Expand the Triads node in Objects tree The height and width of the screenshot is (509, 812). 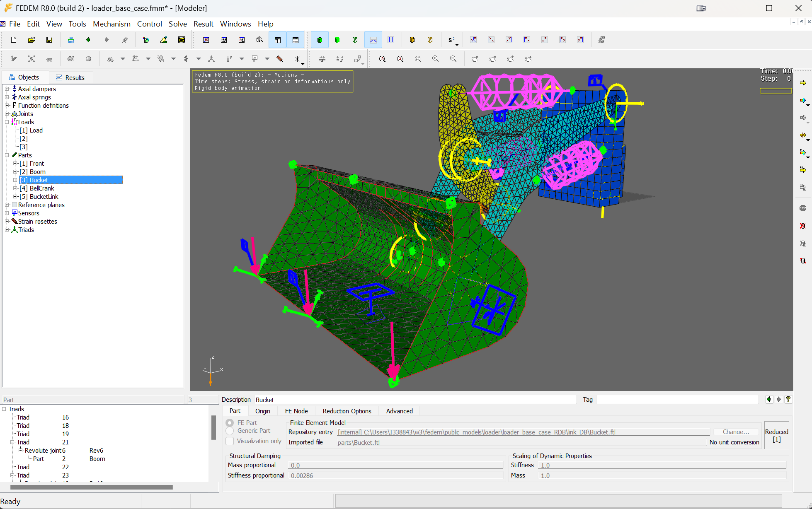pos(7,229)
